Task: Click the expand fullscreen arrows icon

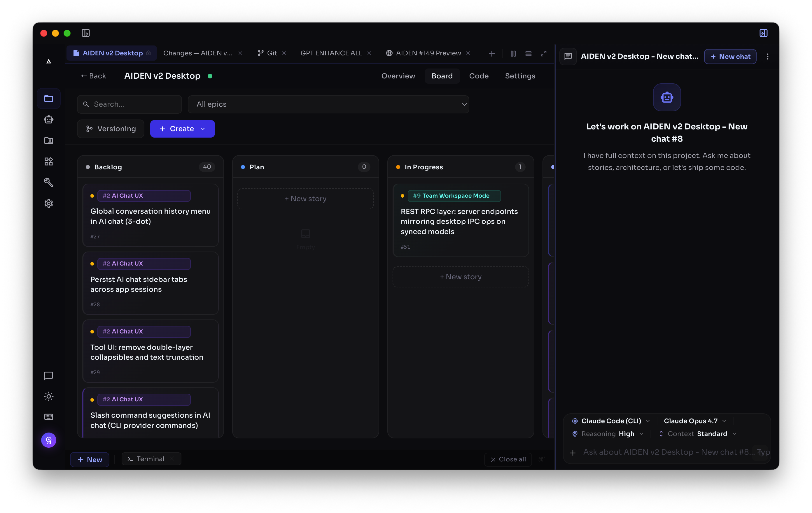Action: point(544,53)
